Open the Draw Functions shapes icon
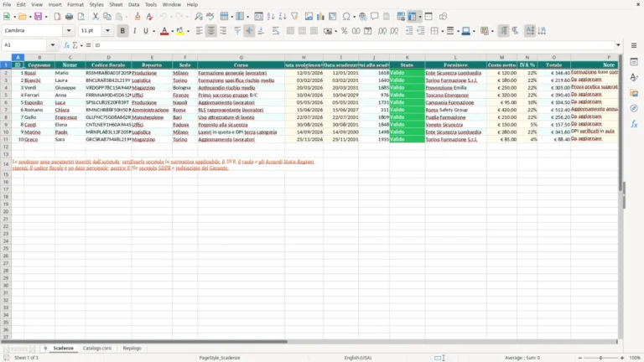Image resolution: width=644 pixels, height=362 pixels. click(443, 17)
